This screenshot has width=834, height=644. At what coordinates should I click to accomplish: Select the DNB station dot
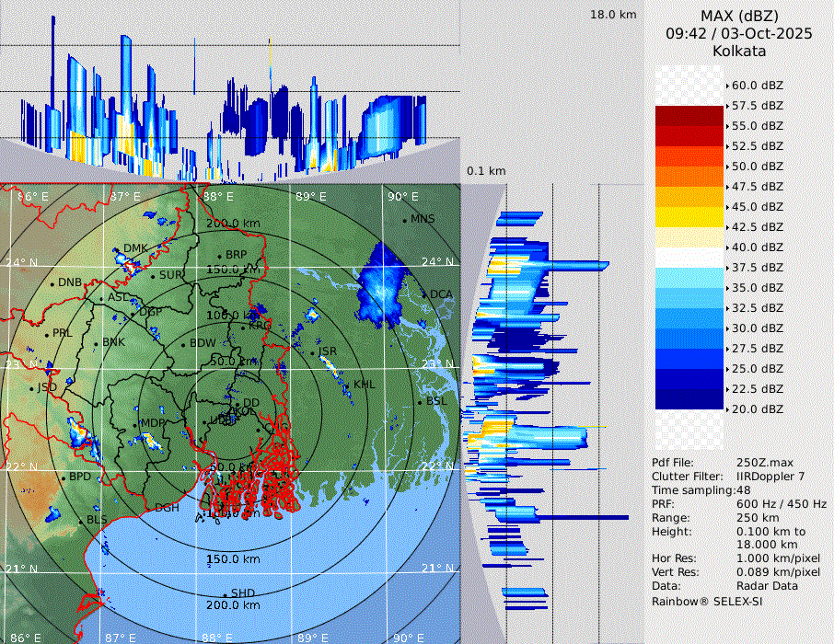click(52, 283)
